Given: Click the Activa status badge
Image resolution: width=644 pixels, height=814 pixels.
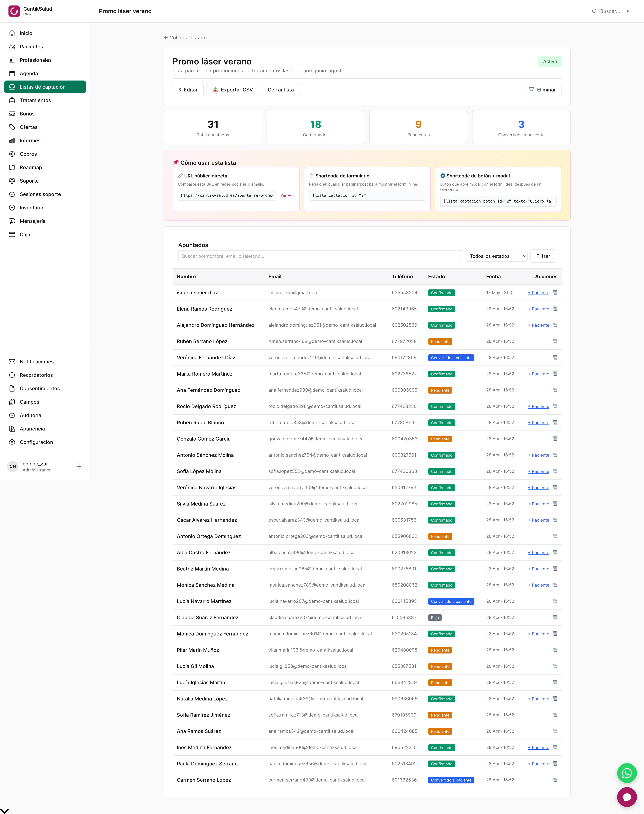Looking at the screenshot, I should click(550, 61).
